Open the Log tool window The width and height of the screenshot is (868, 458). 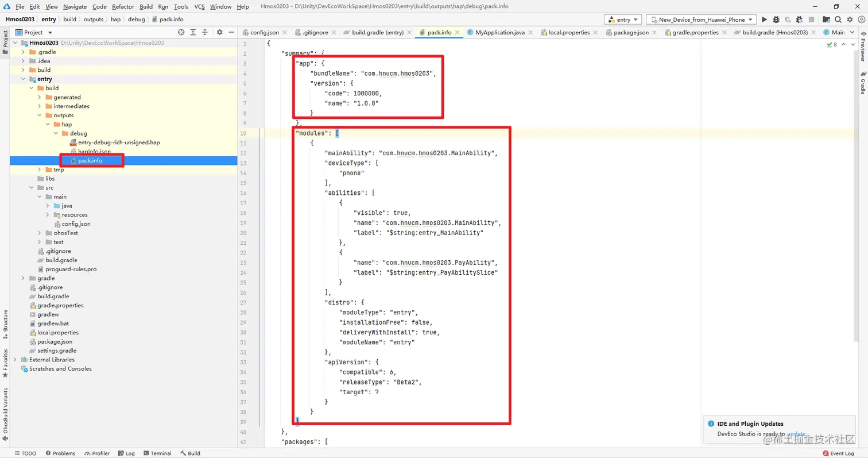[126, 453]
